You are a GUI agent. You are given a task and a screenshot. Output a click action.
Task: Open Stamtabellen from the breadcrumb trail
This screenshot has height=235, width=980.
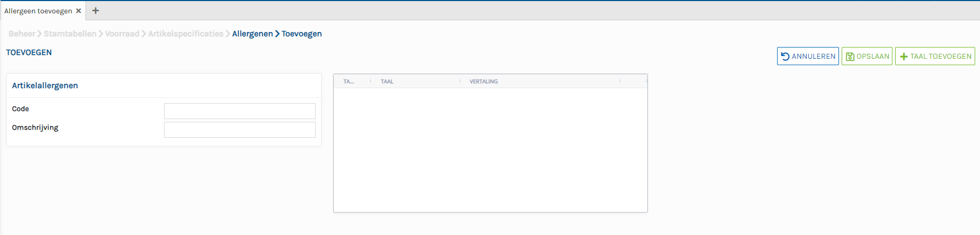(x=70, y=34)
